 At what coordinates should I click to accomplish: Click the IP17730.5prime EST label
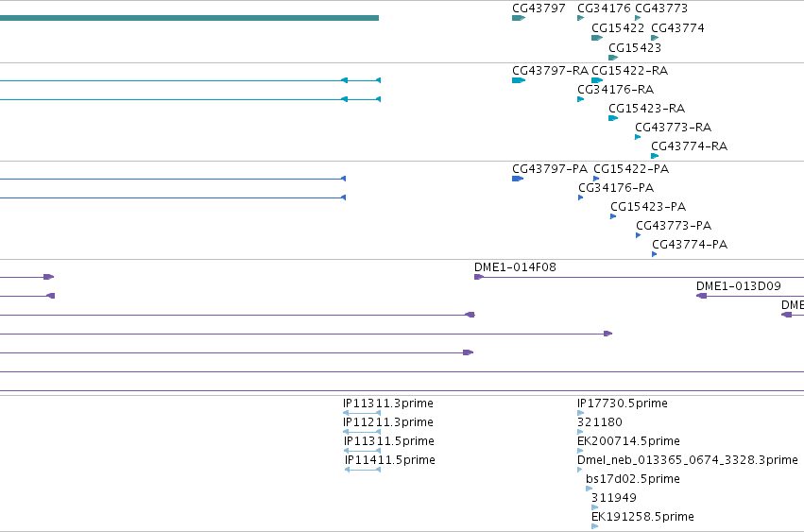623,403
